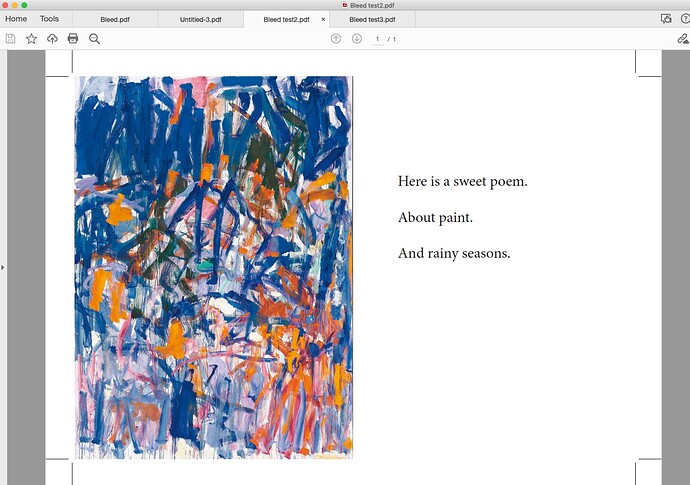Upload the file with the cloud icon
690x485 pixels.
coord(52,39)
